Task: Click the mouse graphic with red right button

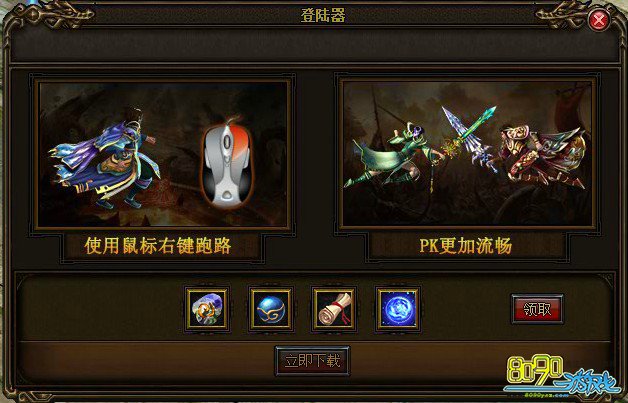Action: click(x=227, y=164)
